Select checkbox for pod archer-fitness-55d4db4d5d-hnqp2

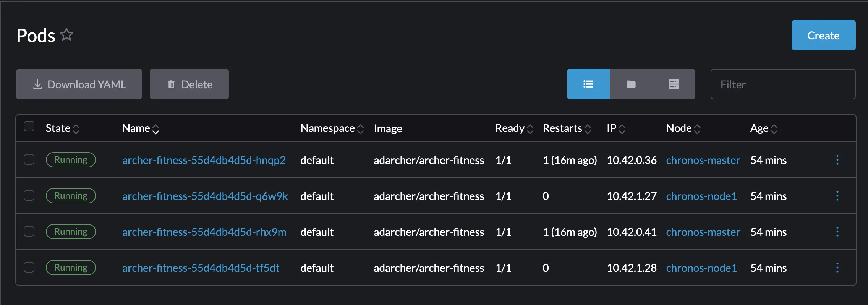point(29,159)
